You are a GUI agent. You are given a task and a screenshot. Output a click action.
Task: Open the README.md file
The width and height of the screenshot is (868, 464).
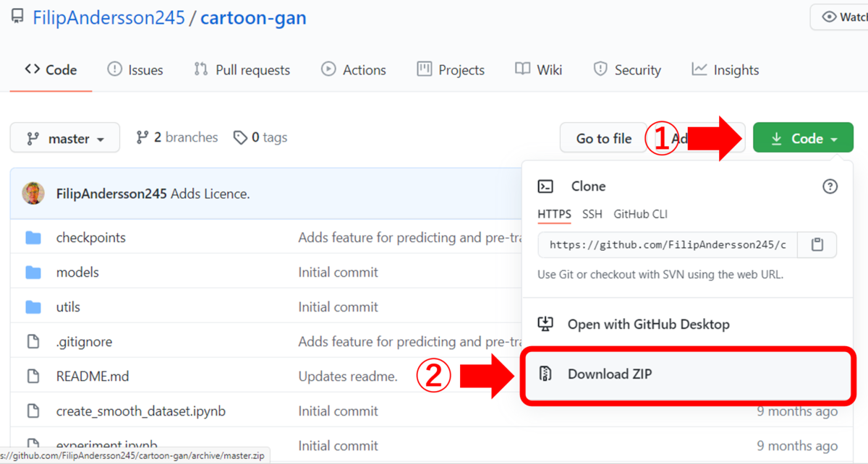[93, 377]
